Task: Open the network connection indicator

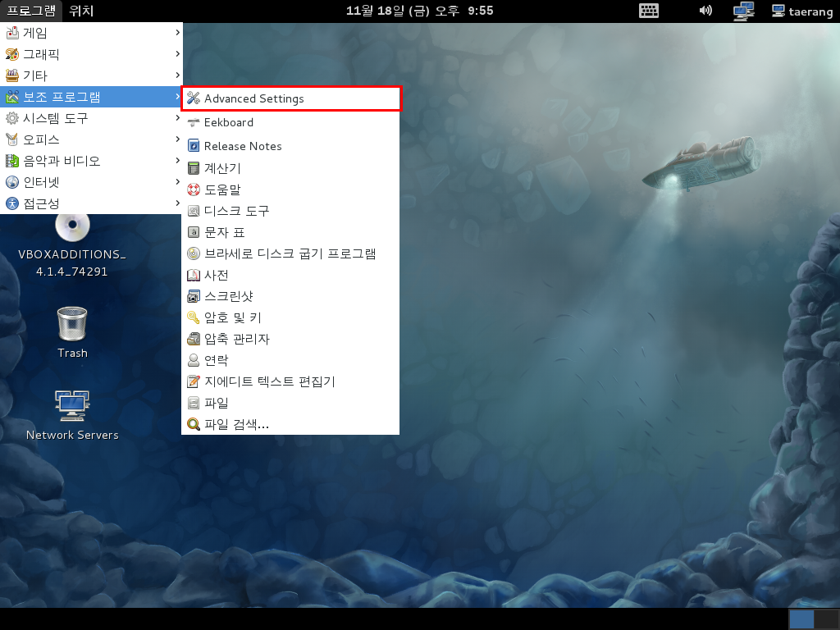Action: (x=743, y=11)
